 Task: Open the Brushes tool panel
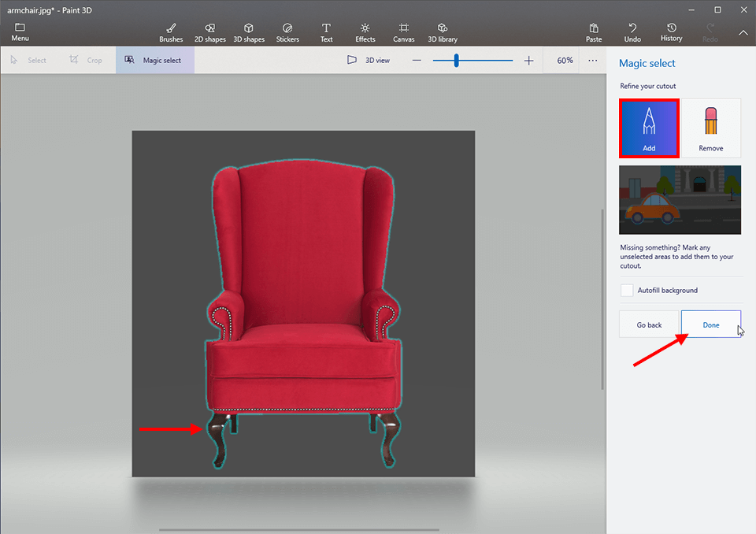click(x=171, y=32)
